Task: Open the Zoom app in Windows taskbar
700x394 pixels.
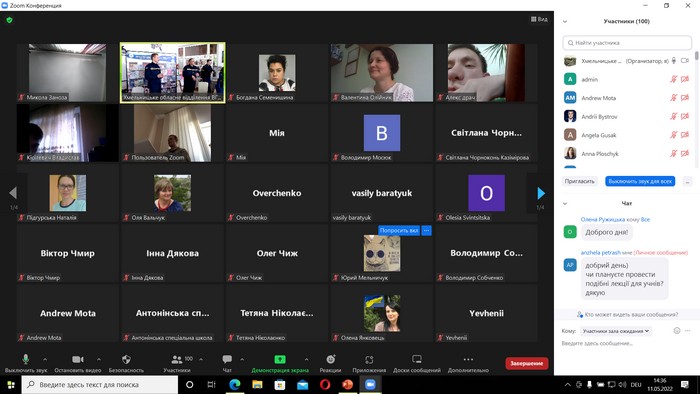Action: coord(370,385)
